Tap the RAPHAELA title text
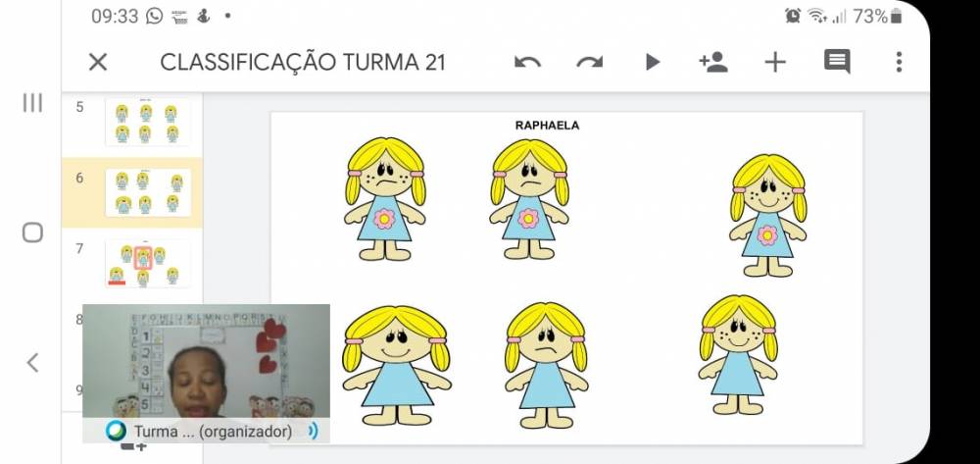This screenshot has width=980, height=464. point(547,126)
